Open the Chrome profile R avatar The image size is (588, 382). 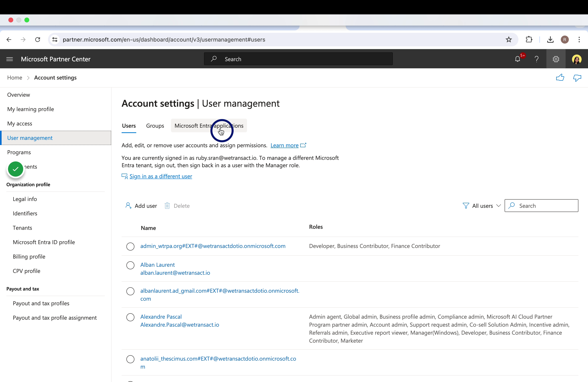tap(565, 40)
